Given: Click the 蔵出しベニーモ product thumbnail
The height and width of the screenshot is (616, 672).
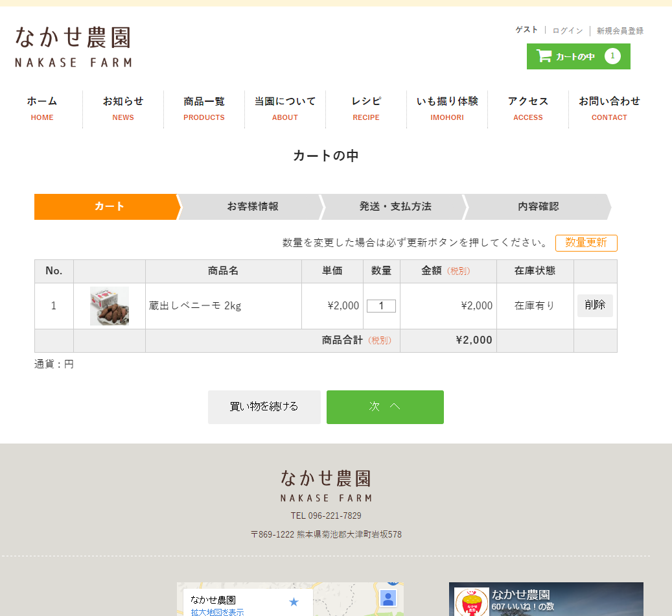Looking at the screenshot, I should pos(110,306).
